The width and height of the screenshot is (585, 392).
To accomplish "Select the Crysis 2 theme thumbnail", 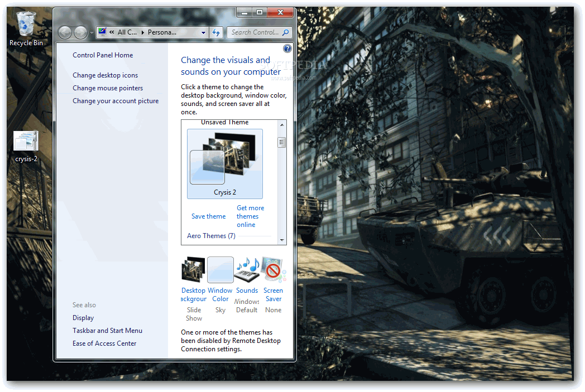I will click(x=224, y=163).
